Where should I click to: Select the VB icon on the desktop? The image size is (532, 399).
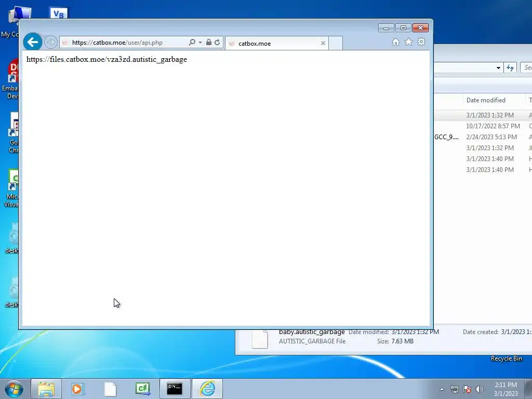pos(59,13)
